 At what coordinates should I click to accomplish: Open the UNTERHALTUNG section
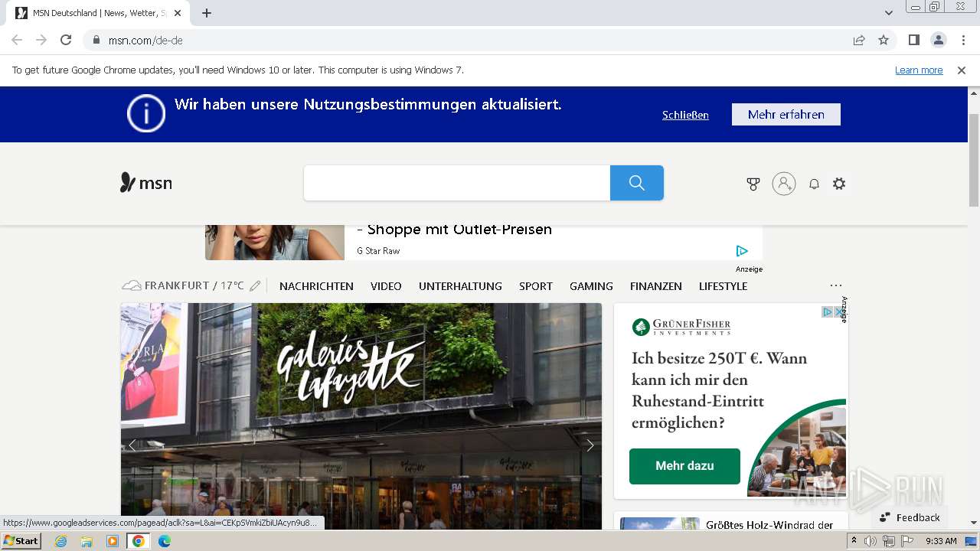point(460,286)
